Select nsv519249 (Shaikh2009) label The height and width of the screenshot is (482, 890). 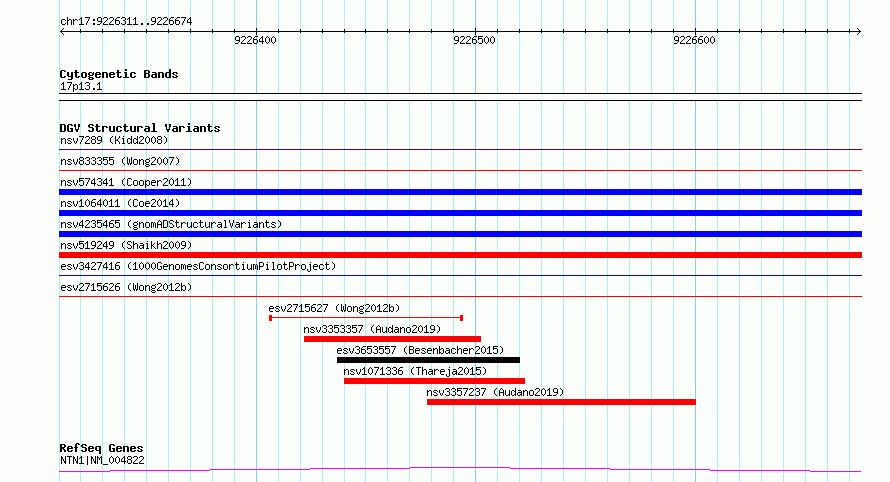(126, 245)
